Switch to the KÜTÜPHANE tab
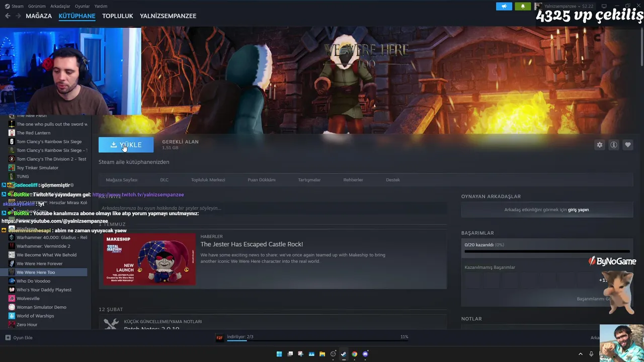 77,16
